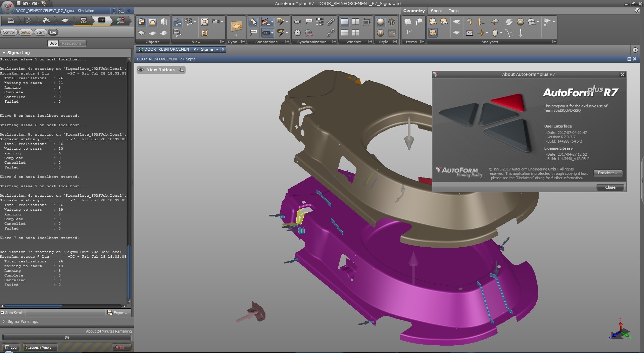644x353 pixels.
Task: Open the Dynamic section dropdown arrow
Action: click(x=236, y=35)
